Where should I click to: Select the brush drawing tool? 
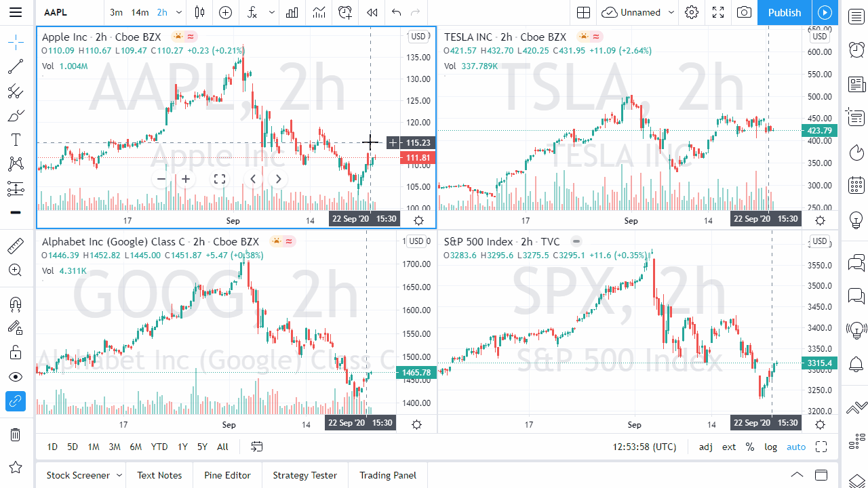[16, 116]
